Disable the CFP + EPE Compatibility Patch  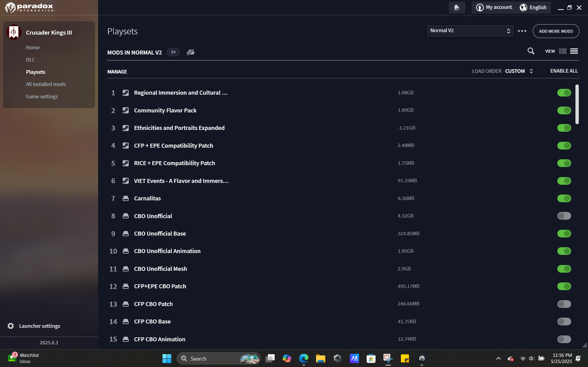pos(564,146)
